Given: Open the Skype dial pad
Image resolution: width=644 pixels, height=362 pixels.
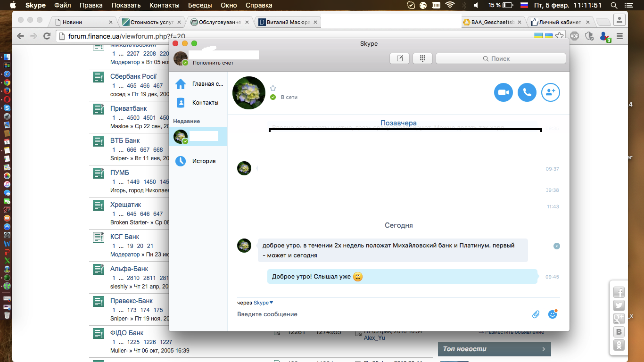Looking at the screenshot, I should pyautogui.click(x=422, y=58).
